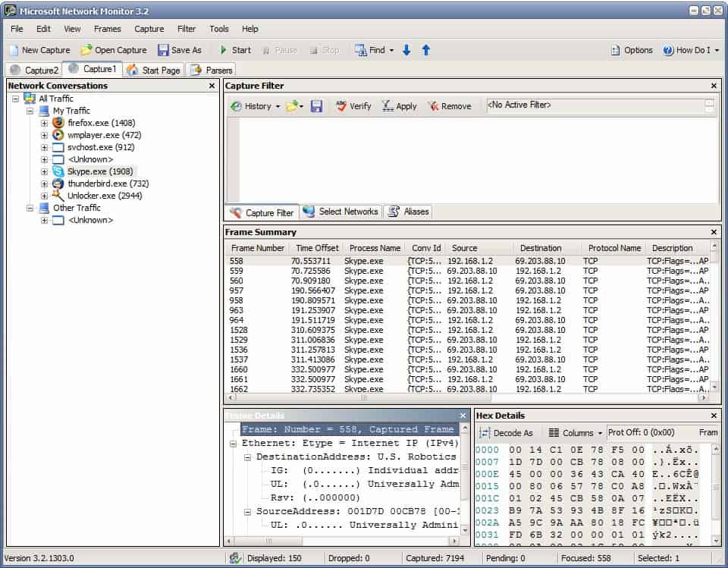Click the status bar capture icon near Displayed
Viewport: 728px width, 568px height.
[235, 558]
